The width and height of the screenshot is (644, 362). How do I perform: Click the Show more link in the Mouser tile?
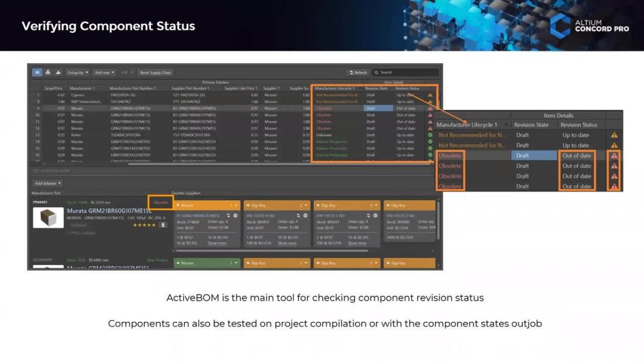[217, 243]
